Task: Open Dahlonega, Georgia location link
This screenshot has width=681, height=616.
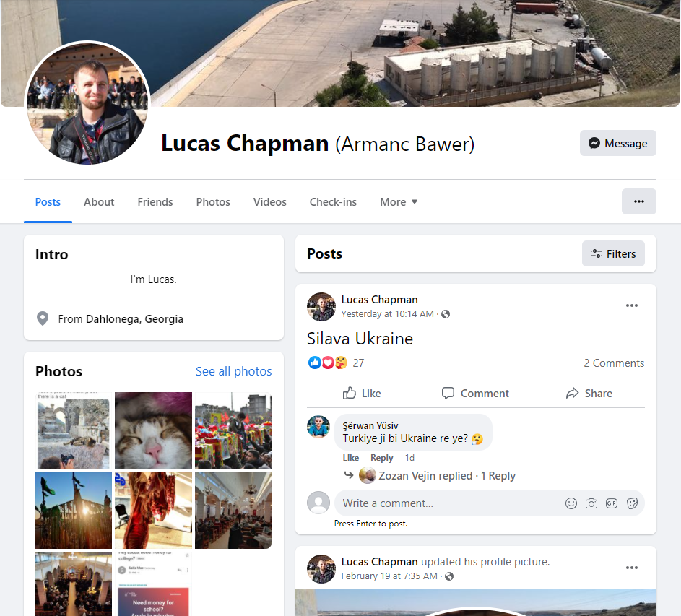Action: click(x=134, y=319)
